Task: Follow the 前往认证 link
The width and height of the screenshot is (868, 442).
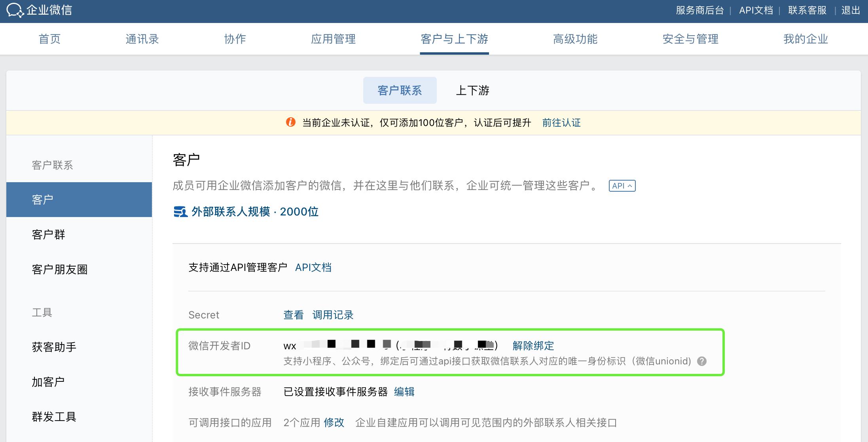Action: pyautogui.click(x=561, y=123)
